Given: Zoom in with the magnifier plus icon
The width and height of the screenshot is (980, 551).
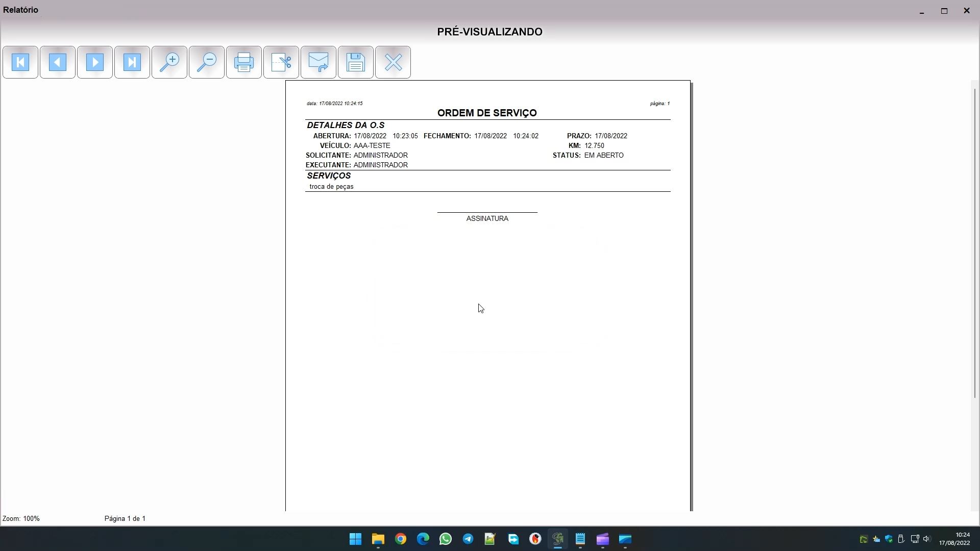Looking at the screenshot, I should (169, 62).
